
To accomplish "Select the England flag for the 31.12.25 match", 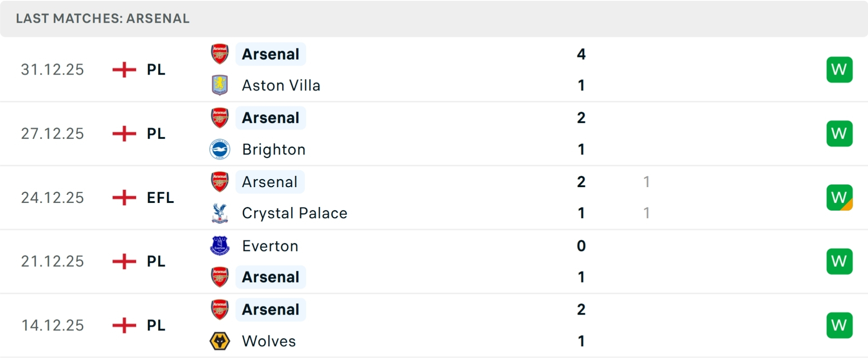I will click(x=123, y=70).
